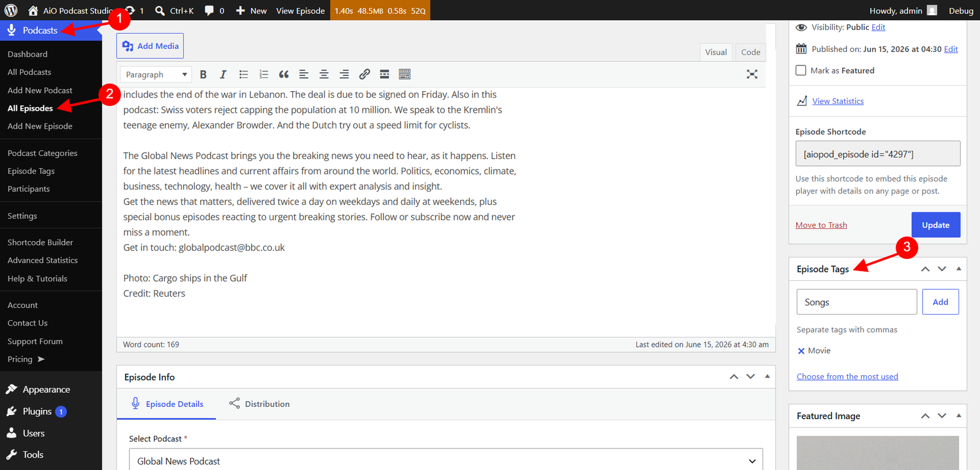This screenshot has width=980, height=470.
Task: Move Episode Info panel up
Action: pyautogui.click(x=734, y=377)
